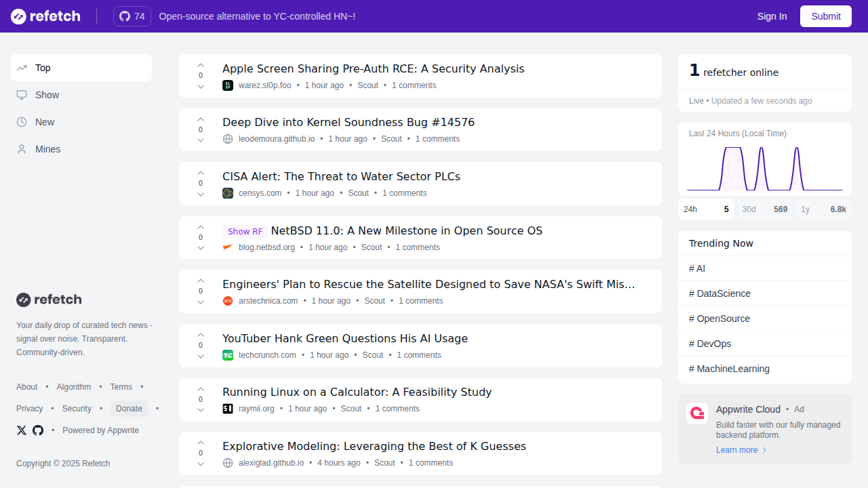Image resolution: width=868 pixels, height=488 pixels.
Task: Upvote the Apple Screen Sharing RCE post
Action: (x=201, y=66)
